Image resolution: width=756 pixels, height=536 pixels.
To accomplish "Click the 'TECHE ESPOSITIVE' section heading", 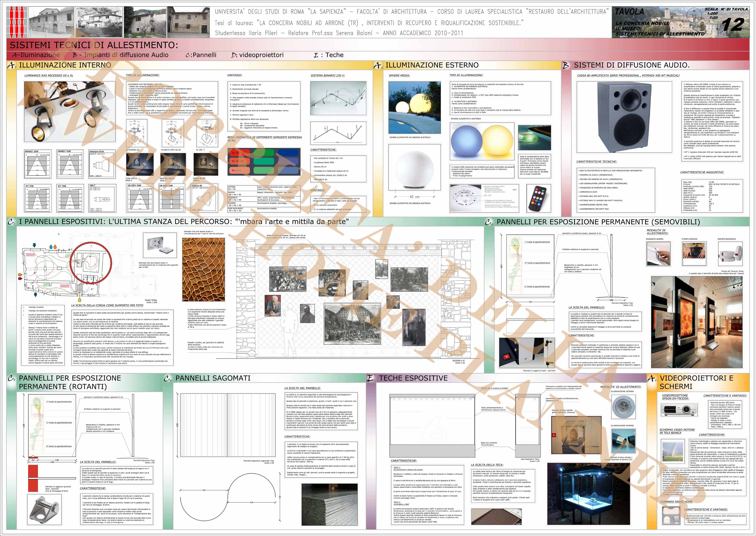I will pos(413,378).
